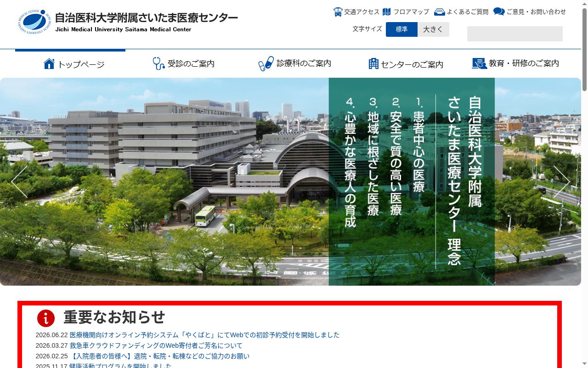
Task: Click the building icon for センターのご案内
Action: [x=373, y=63]
